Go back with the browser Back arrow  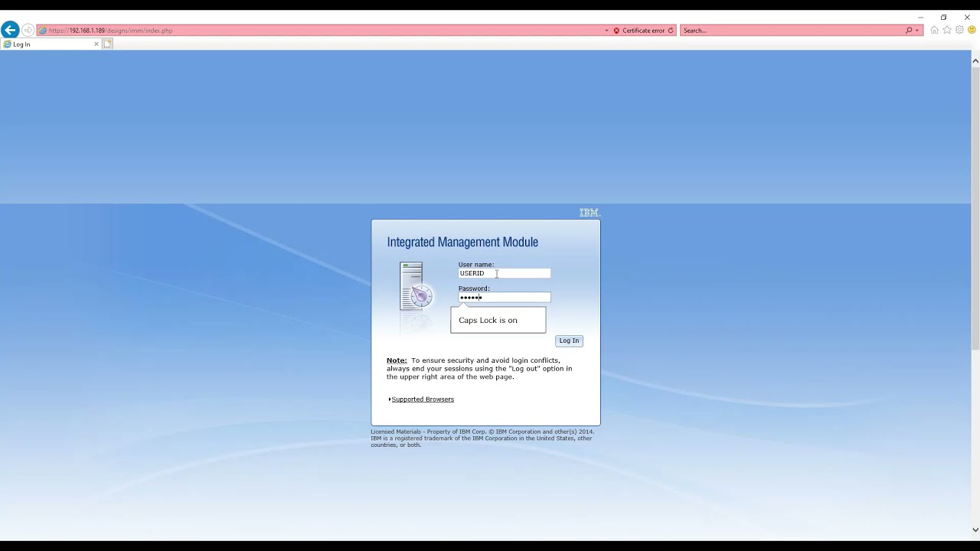(10, 30)
